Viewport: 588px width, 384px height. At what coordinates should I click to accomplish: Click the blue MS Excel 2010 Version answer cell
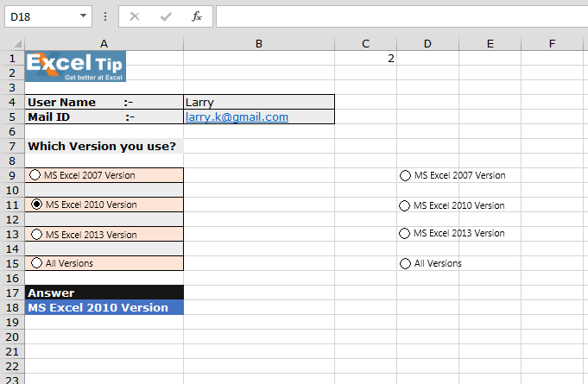[x=104, y=307]
